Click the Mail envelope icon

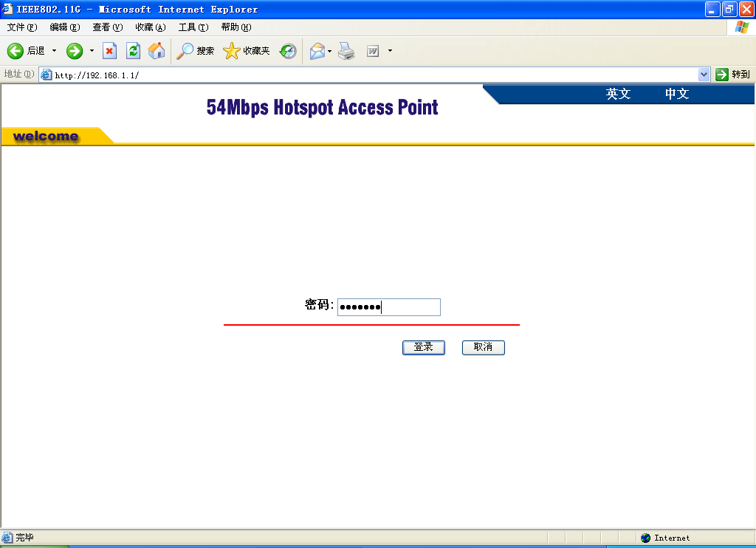[x=317, y=51]
